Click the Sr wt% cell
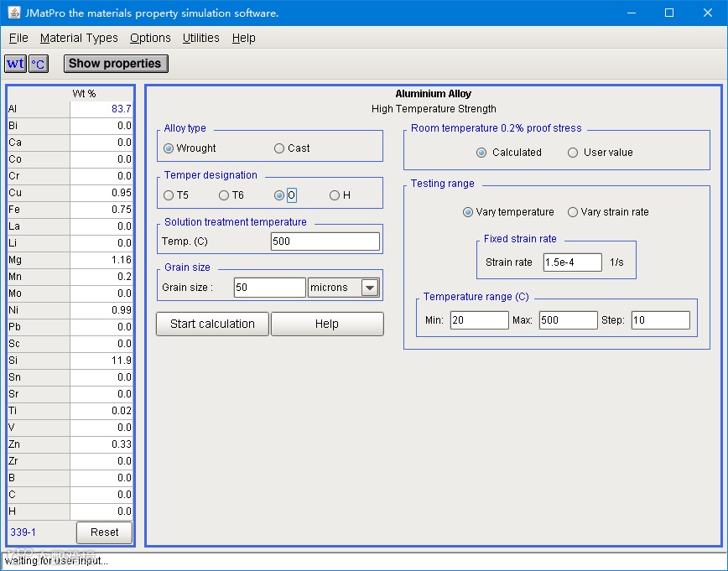Screen dimensions: 728x571 [101, 394]
